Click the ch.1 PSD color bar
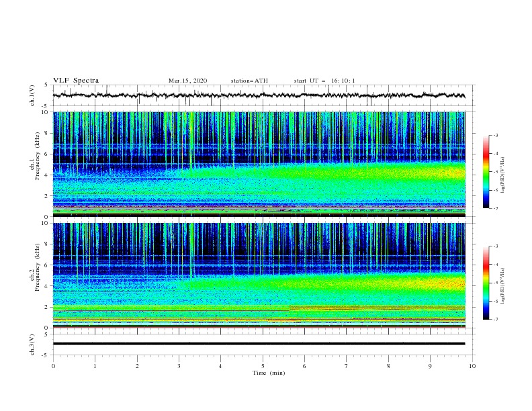Viewport: 532px width, 411px height. click(x=486, y=172)
